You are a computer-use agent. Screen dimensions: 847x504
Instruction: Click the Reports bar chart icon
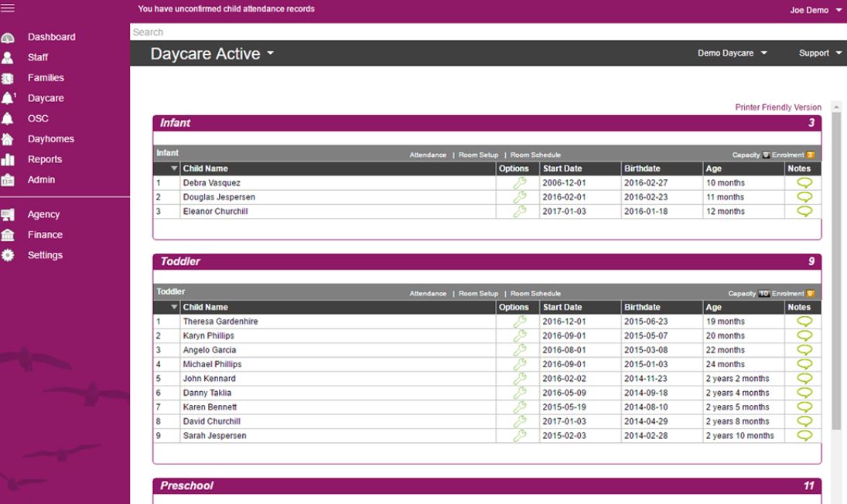[x=8, y=160]
